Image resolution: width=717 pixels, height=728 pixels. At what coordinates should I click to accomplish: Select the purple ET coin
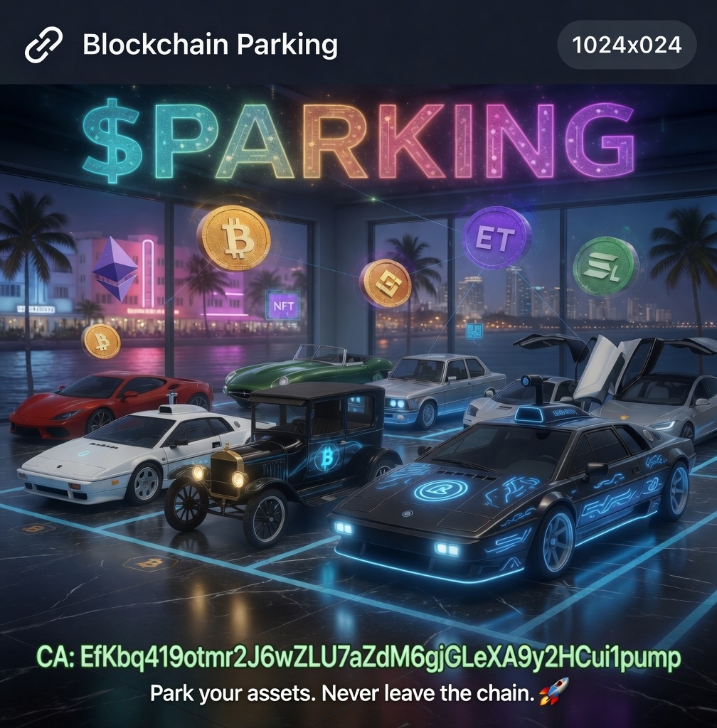click(x=496, y=237)
